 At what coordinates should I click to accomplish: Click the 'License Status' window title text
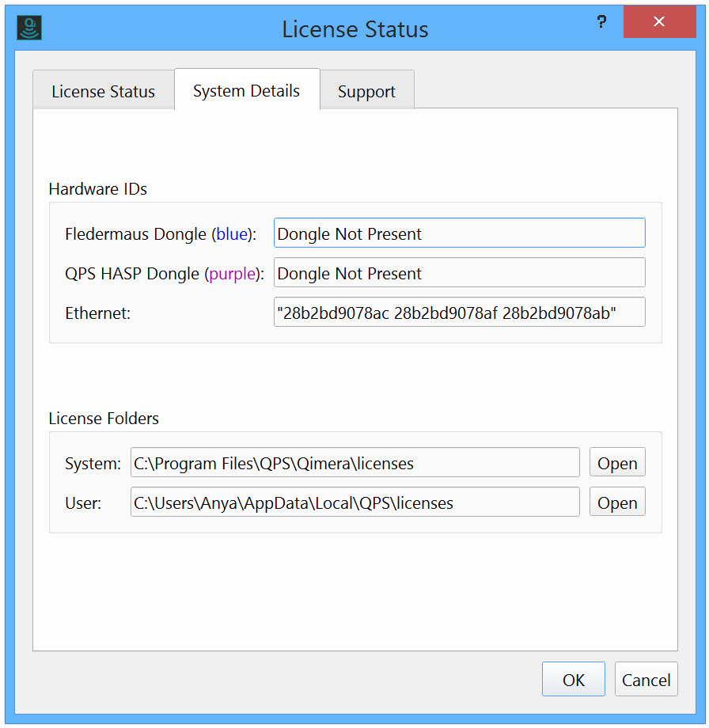[x=355, y=29]
